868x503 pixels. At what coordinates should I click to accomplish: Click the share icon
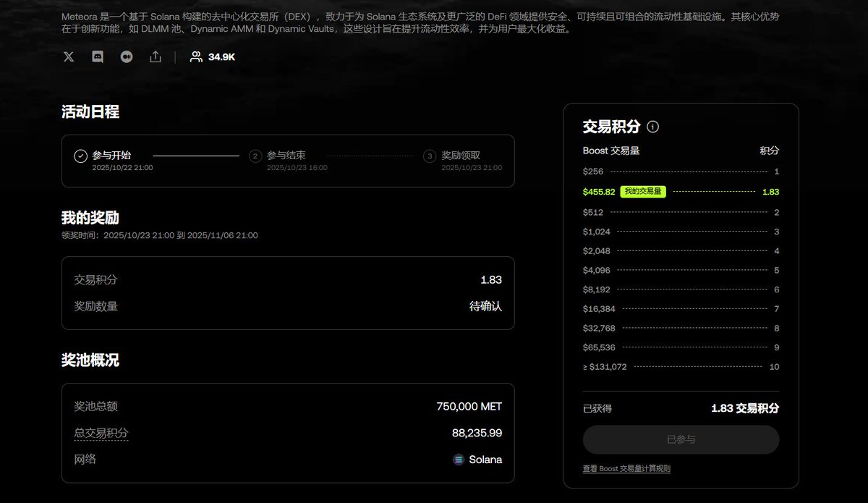[x=156, y=56]
